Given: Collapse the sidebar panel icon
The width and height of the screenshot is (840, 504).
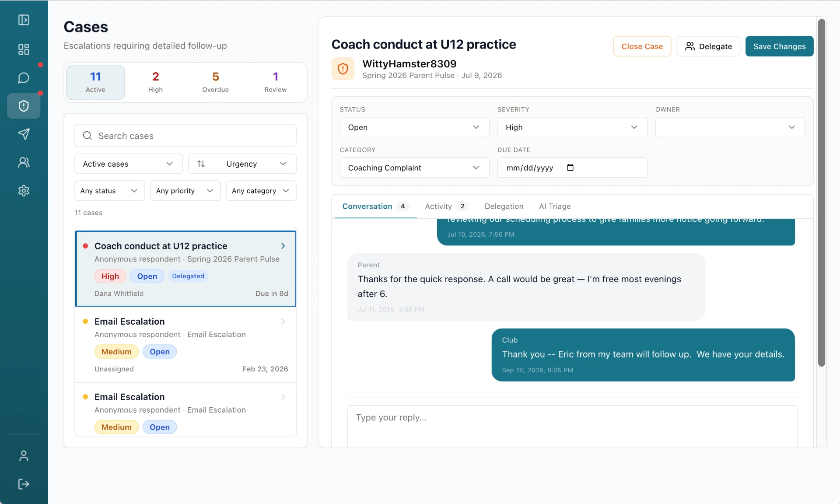Looking at the screenshot, I should [x=24, y=20].
